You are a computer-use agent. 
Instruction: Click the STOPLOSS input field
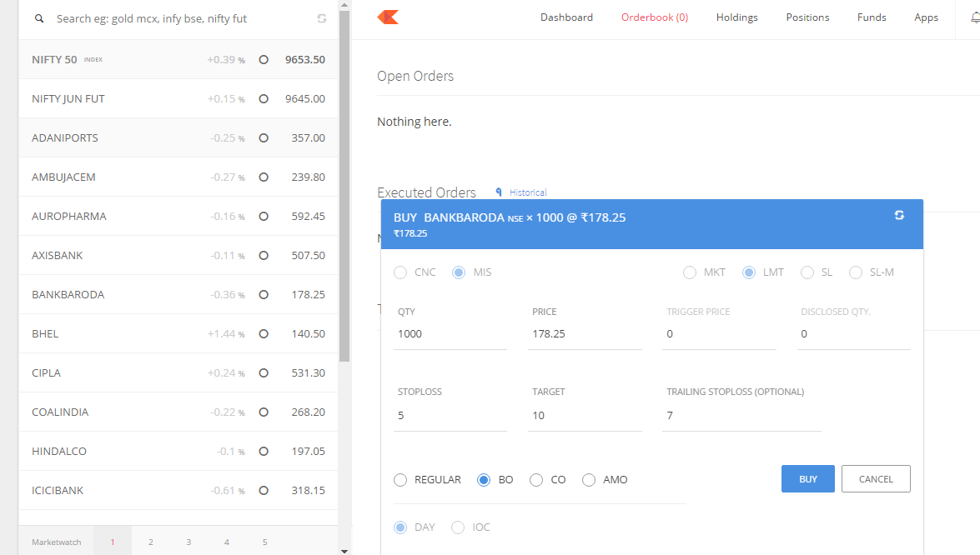click(x=450, y=416)
